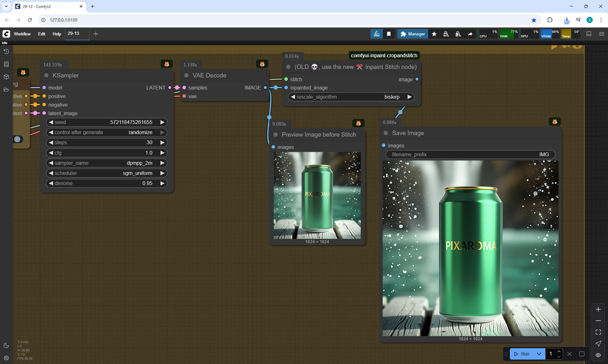608x364 pixels.
Task: Open the sampler_name dpmpp_2m combo
Action: (106, 163)
